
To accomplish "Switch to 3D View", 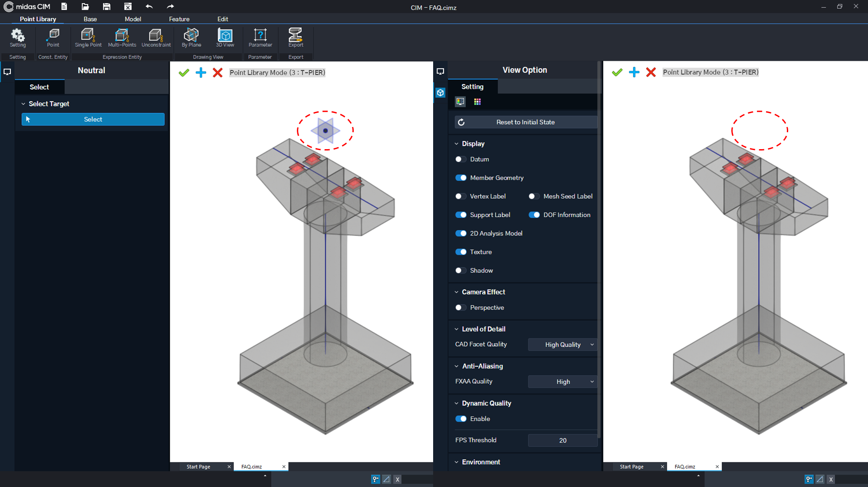I will click(x=225, y=38).
